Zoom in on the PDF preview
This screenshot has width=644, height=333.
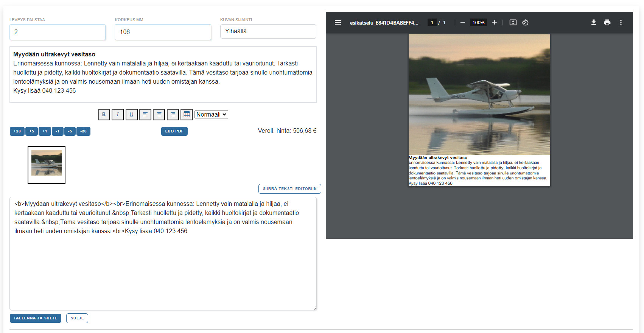tap(494, 22)
